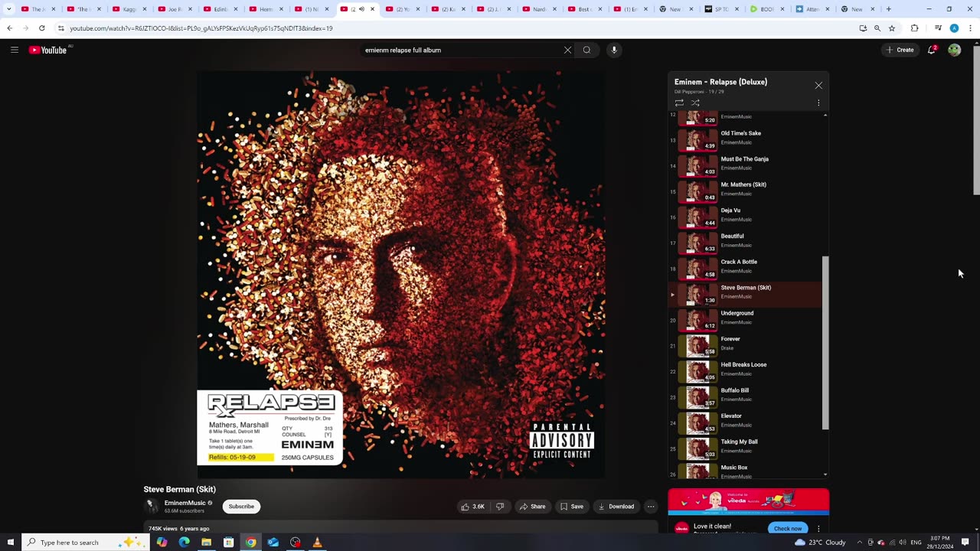Open playlist panel three-dot options
This screenshot has width=980, height=551.
(x=818, y=103)
